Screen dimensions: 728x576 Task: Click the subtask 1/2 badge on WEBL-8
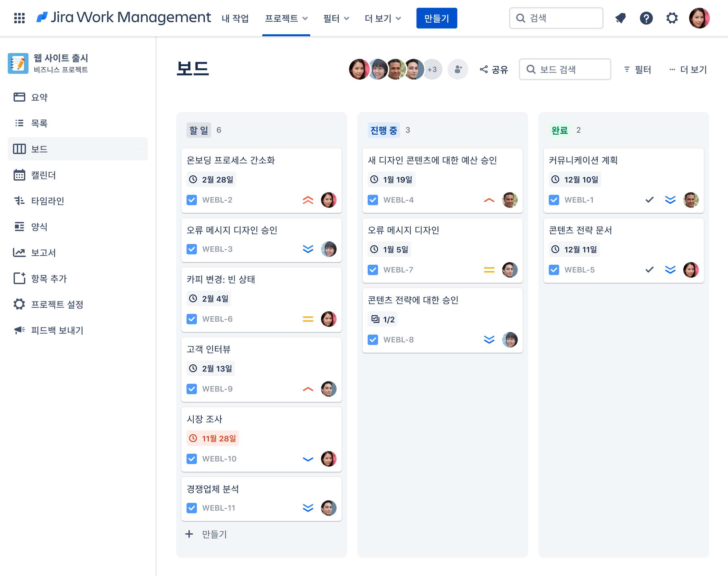pyautogui.click(x=382, y=319)
